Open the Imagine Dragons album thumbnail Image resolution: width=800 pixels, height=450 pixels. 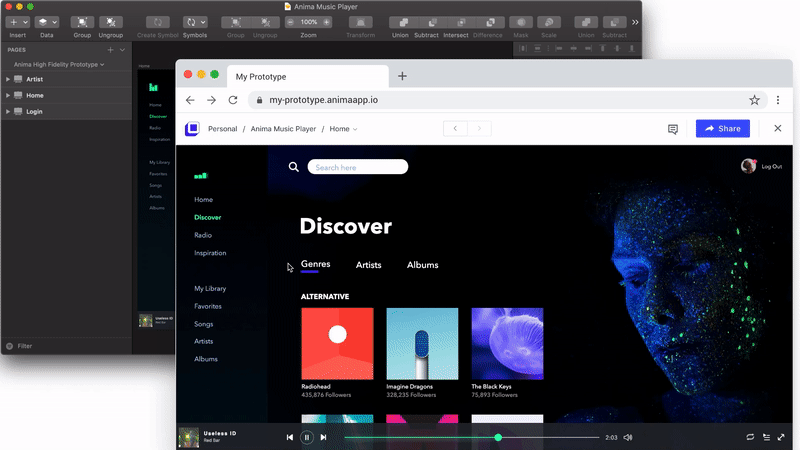[x=422, y=343]
